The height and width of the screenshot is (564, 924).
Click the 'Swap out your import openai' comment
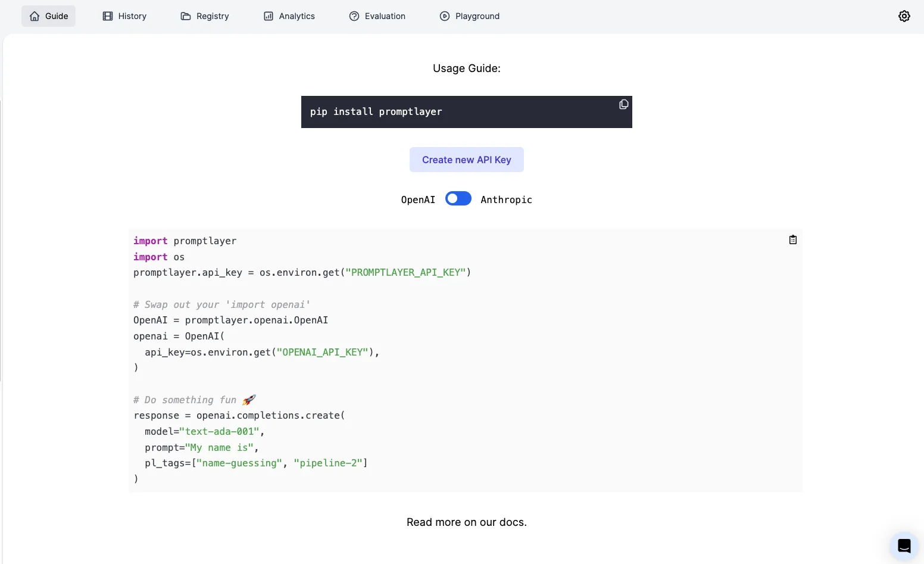pyautogui.click(x=222, y=305)
